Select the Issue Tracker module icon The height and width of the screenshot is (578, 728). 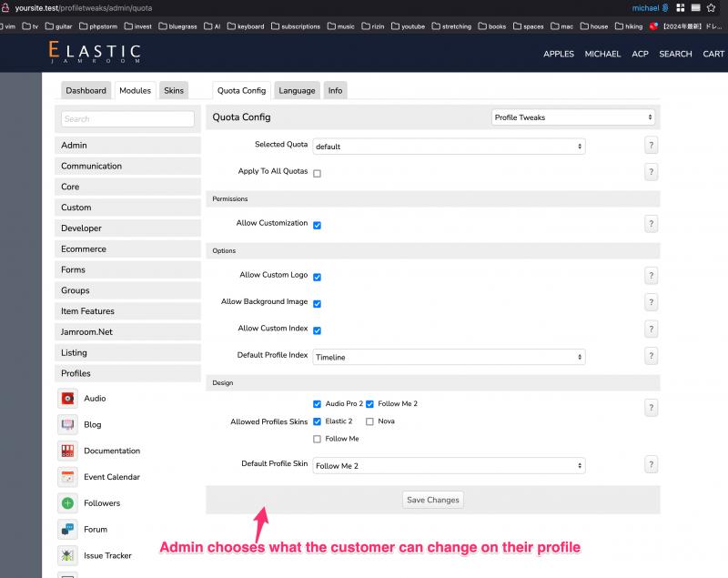tap(67, 555)
